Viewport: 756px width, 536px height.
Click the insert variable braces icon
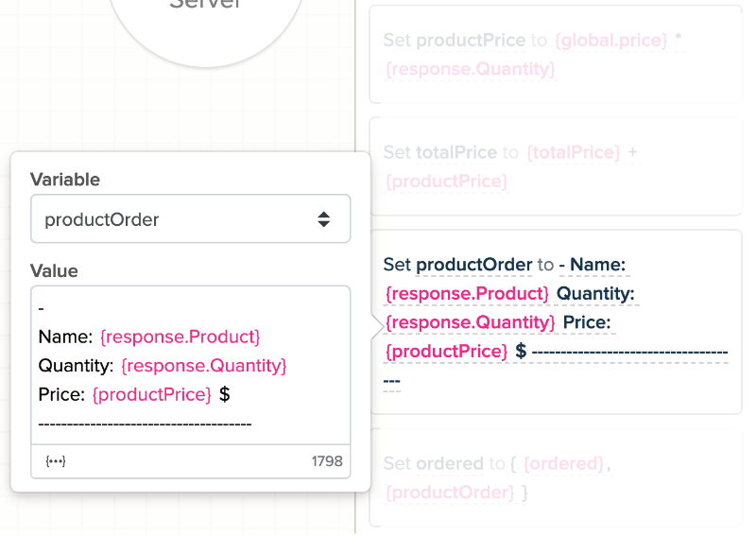[56, 461]
